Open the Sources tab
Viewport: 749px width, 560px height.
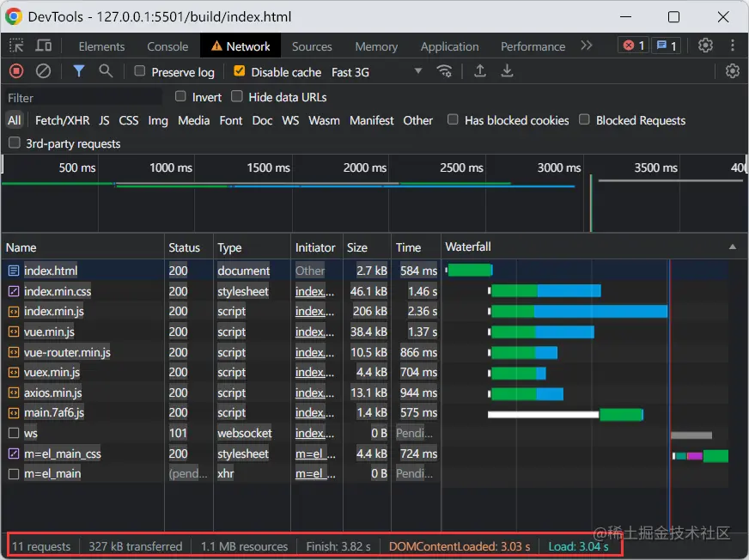pyautogui.click(x=312, y=46)
